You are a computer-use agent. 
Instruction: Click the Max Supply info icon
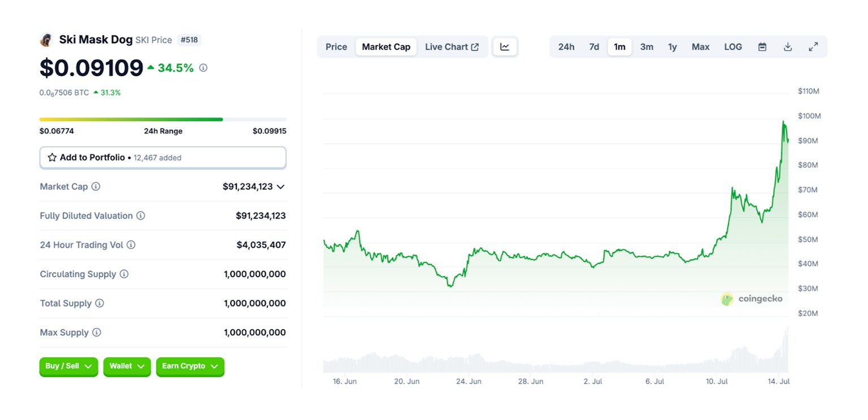pyautogui.click(x=97, y=333)
